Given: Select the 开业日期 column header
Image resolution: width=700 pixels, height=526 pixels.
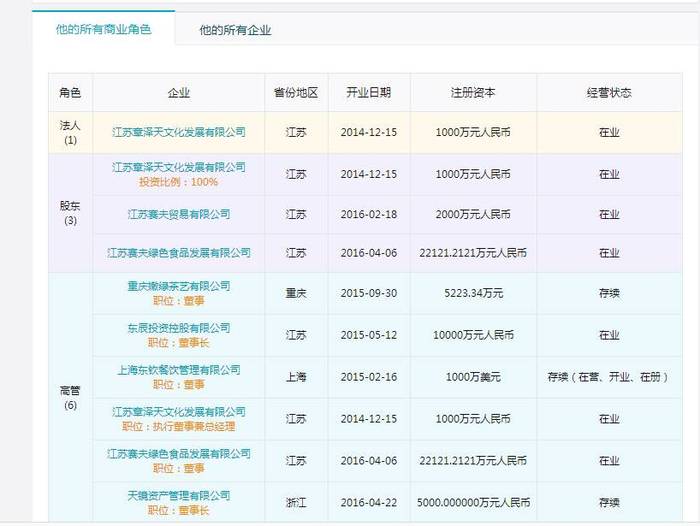Looking at the screenshot, I should pyautogui.click(x=369, y=92).
